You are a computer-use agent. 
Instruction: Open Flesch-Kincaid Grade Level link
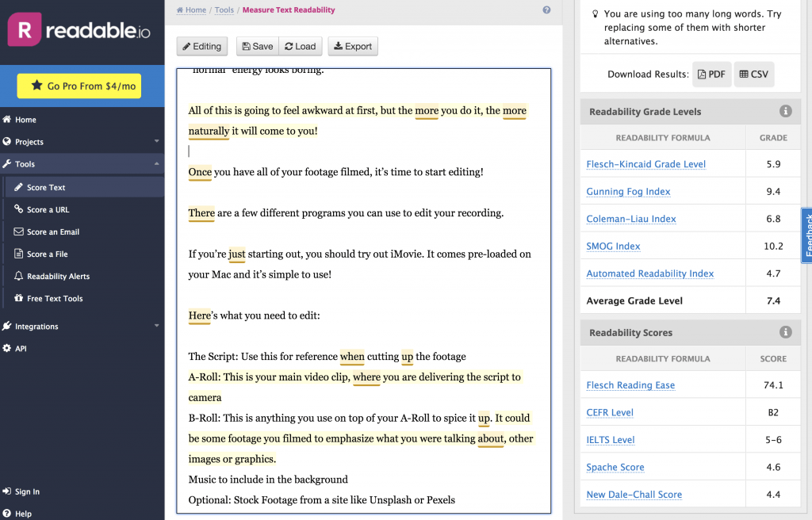(645, 164)
